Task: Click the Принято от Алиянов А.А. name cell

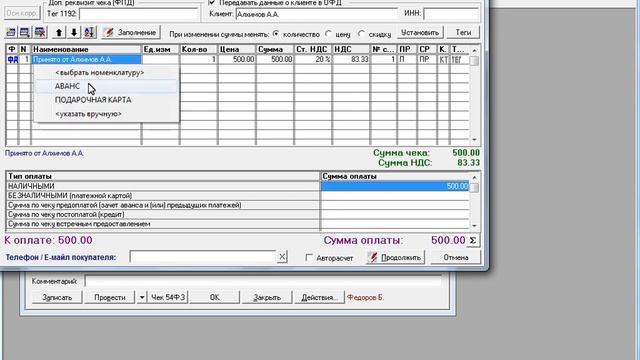Action: (86, 60)
